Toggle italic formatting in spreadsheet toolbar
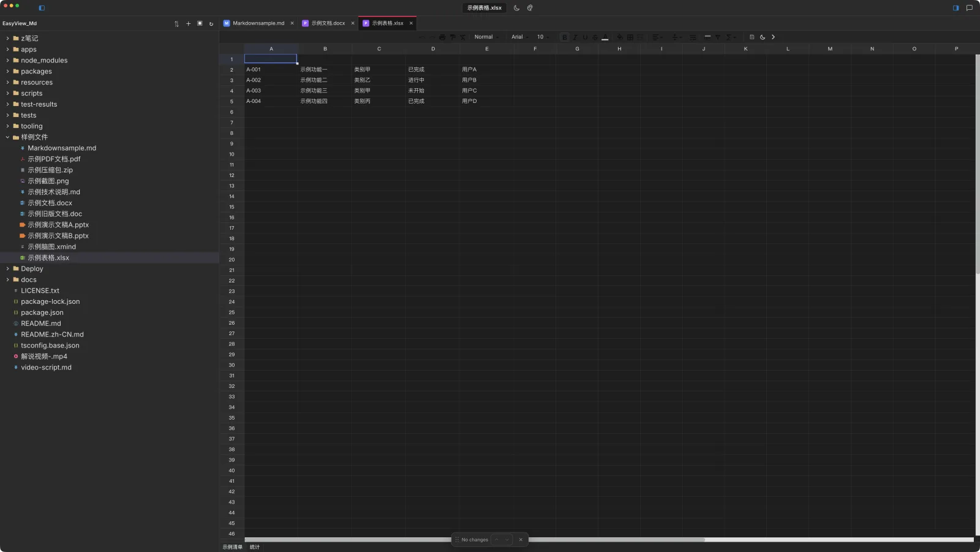The width and height of the screenshot is (980, 552). [575, 37]
